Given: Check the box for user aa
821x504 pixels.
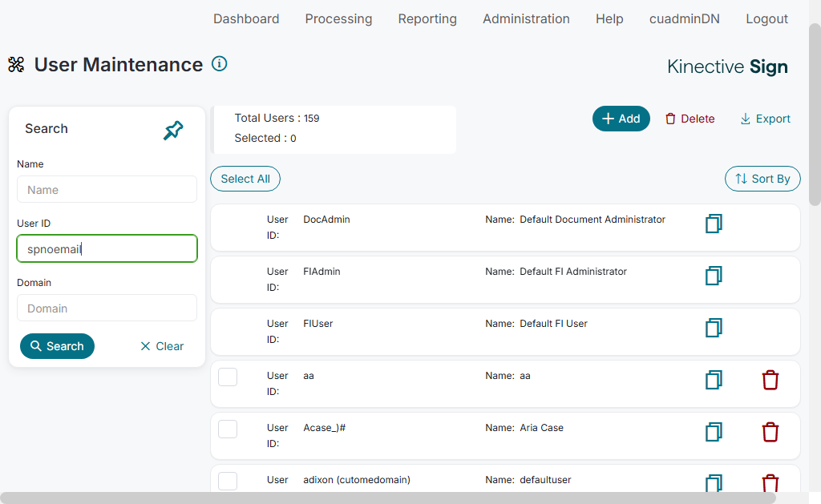Looking at the screenshot, I should click(x=228, y=377).
